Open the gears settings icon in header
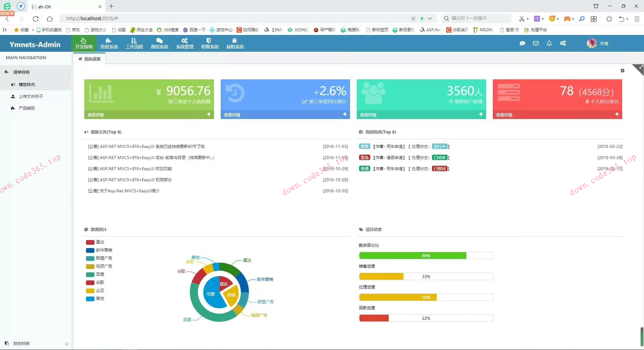The width and height of the screenshot is (644, 350). [563, 43]
